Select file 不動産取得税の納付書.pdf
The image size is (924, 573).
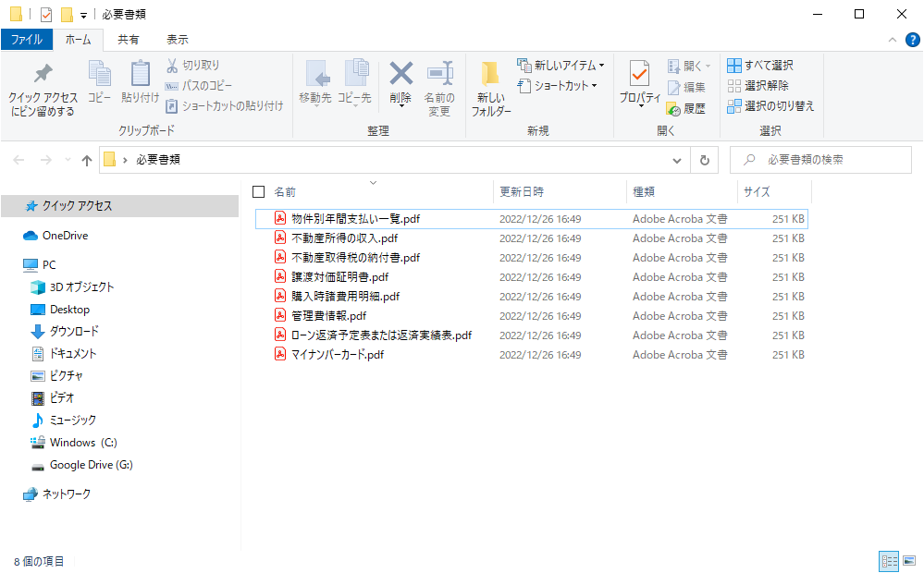coord(532,257)
